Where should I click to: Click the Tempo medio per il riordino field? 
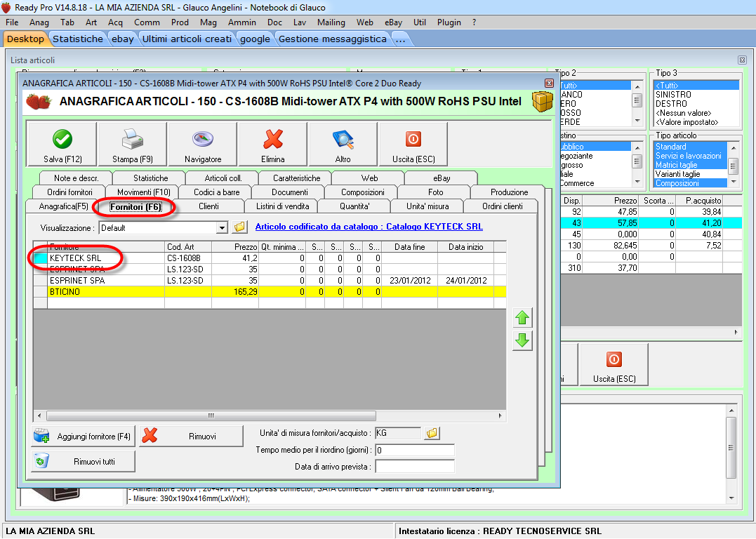pos(415,451)
